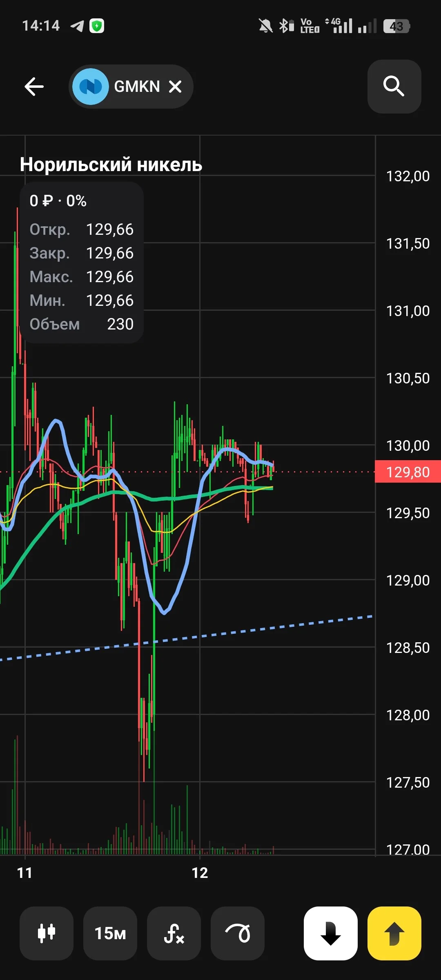The height and width of the screenshot is (980, 441).
Task: Open the search magnifier button
Action: tap(394, 87)
